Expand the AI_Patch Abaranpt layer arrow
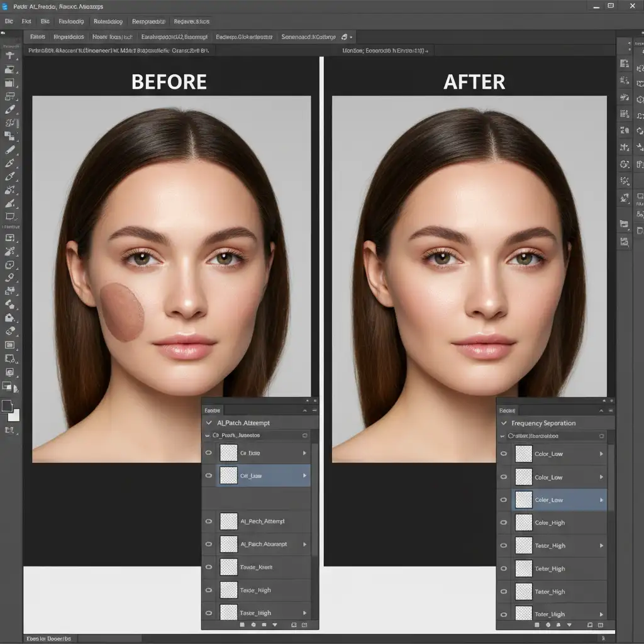 click(x=305, y=544)
